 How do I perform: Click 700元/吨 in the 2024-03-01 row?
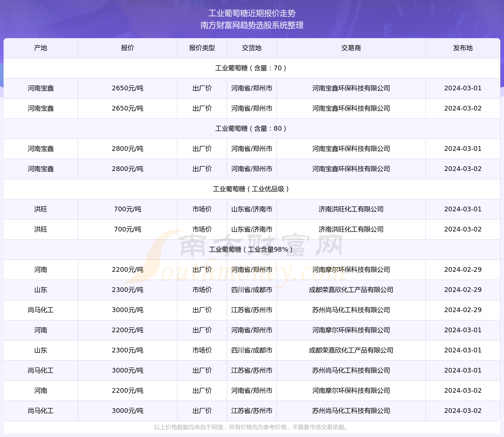[127, 209]
